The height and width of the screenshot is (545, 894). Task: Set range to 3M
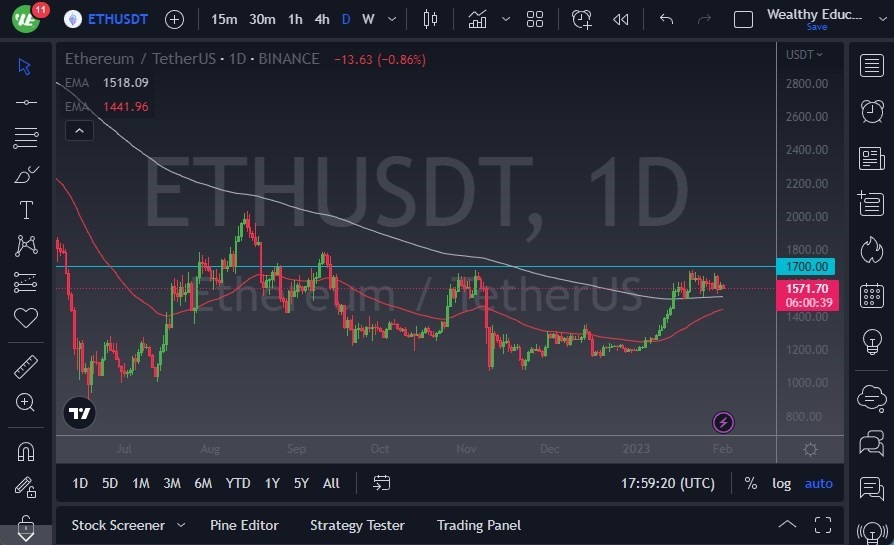click(x=172, y=483)
